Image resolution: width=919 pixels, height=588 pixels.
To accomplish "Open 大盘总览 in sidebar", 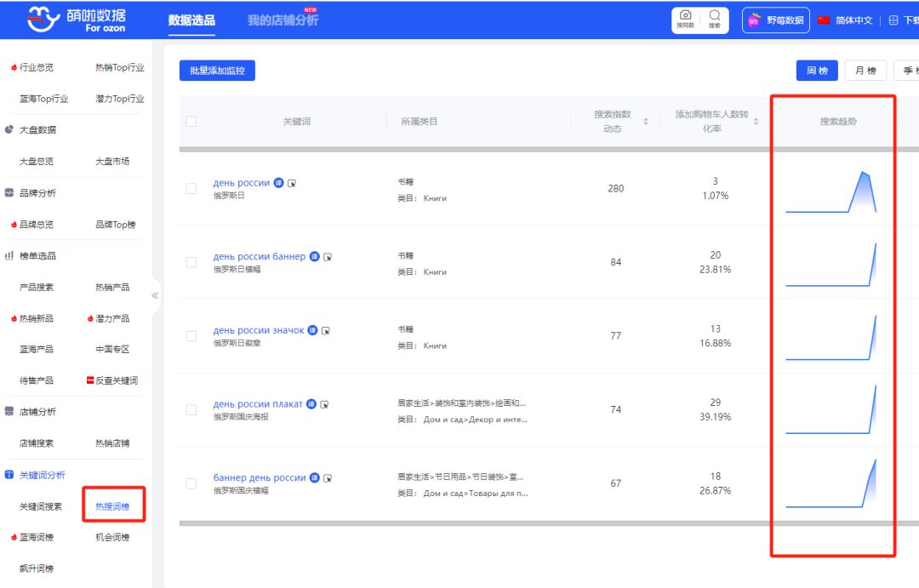I will click(x=37, y=161).
